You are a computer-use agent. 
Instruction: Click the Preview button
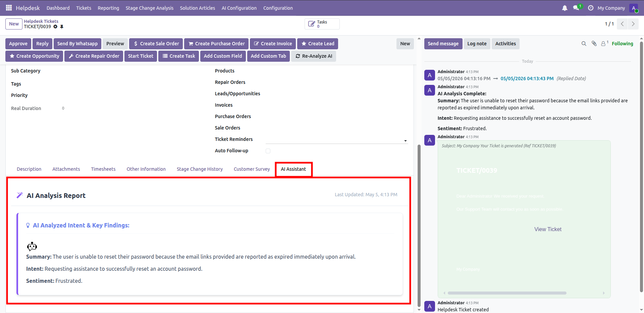coord(115,44)
